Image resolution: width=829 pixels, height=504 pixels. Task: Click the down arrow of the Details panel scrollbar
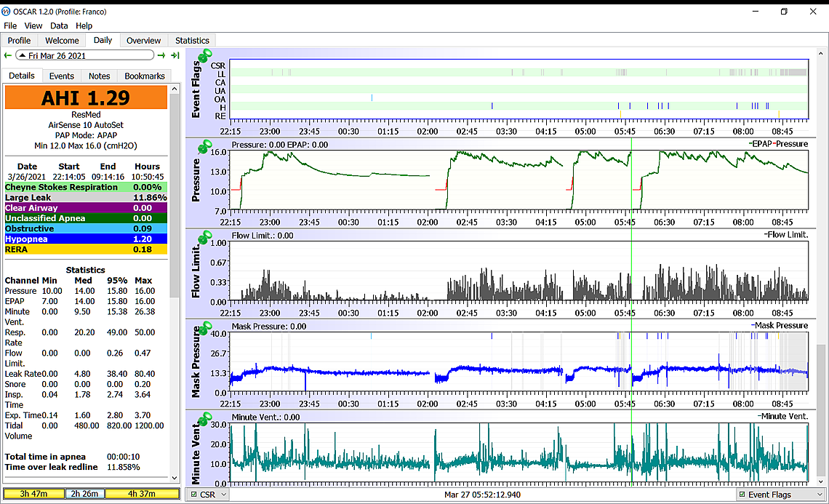click(175, 478)
